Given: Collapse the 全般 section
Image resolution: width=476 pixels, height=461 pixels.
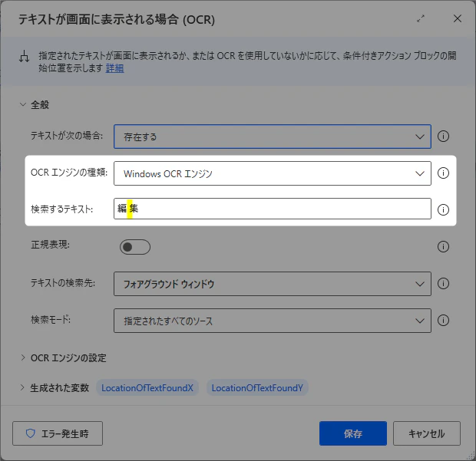Looking at the screenshot, I should click(23, 104).
